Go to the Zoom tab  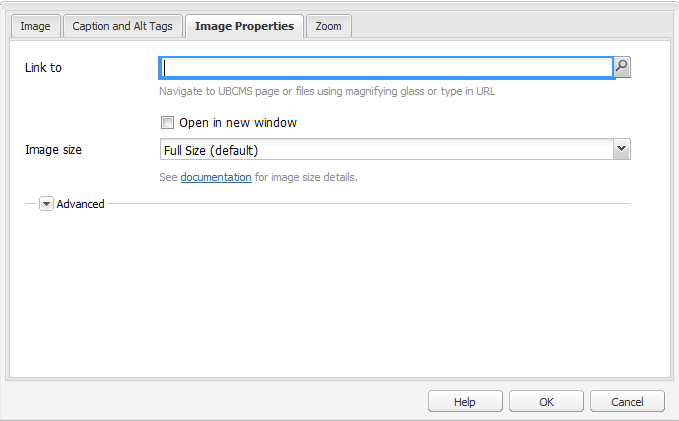point(328,26)
